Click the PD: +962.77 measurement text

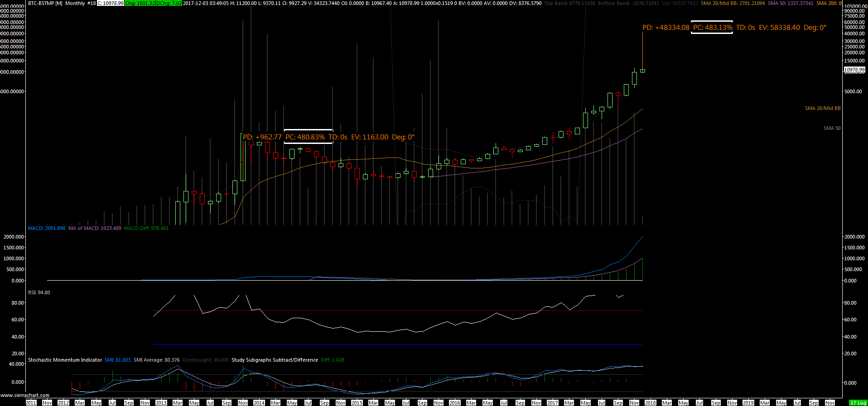point(262,137)
